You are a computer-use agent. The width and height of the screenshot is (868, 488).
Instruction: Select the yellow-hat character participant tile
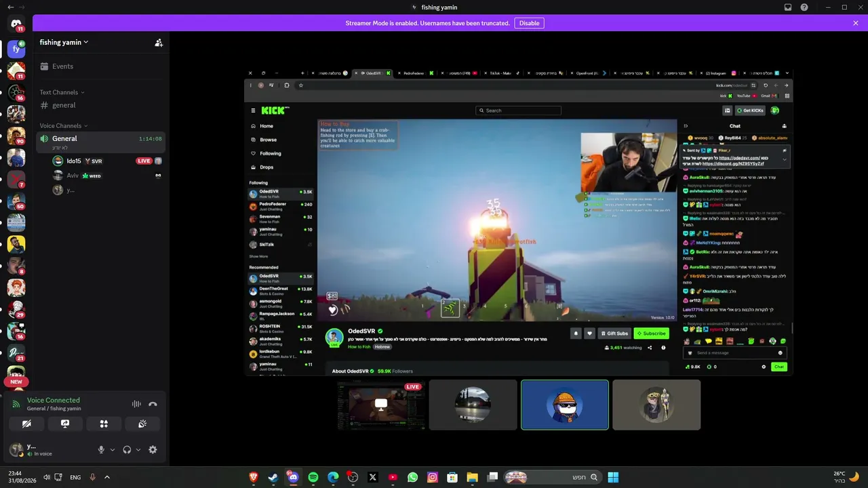coord(656,405)
